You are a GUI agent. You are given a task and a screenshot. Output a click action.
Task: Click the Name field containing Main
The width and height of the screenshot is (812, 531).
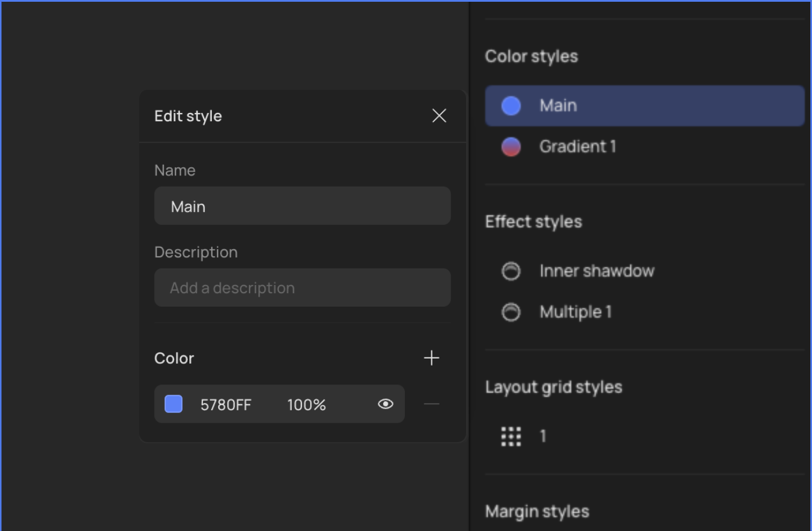(x=302, y=206)
